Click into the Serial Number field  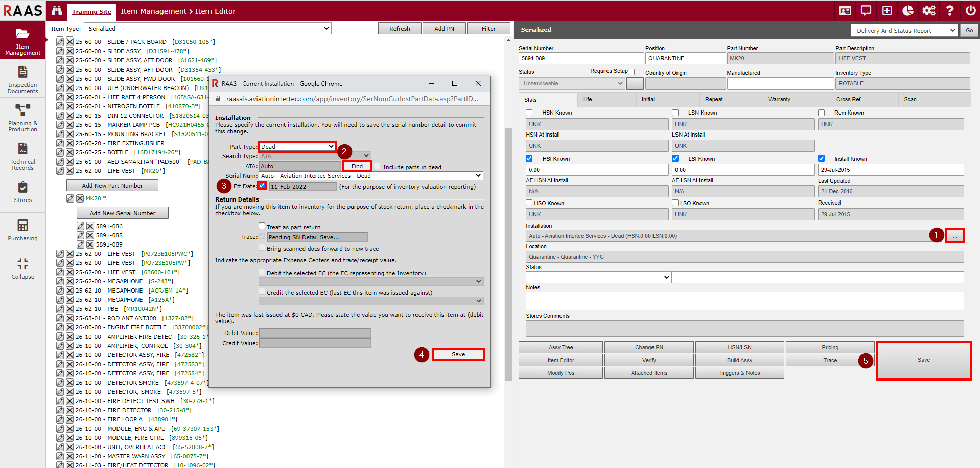(580, 58)
